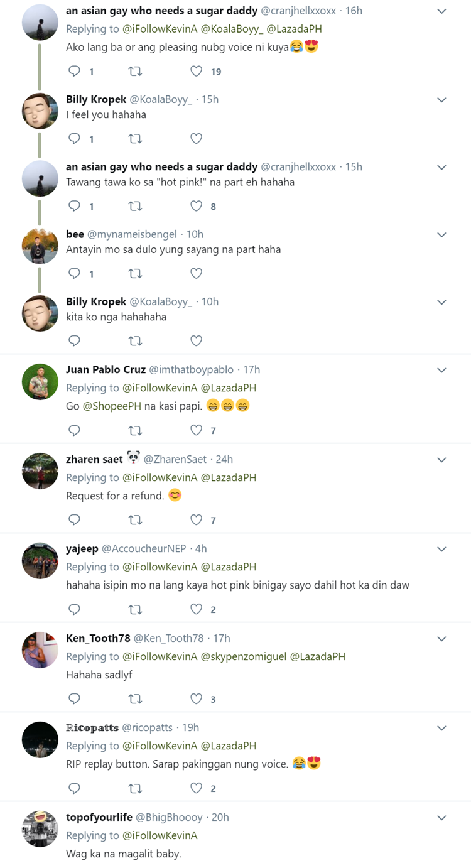Open the dropdown arrow on topofyourlife's tweet
The image size is (471, 868).
[x=441, y=818]
